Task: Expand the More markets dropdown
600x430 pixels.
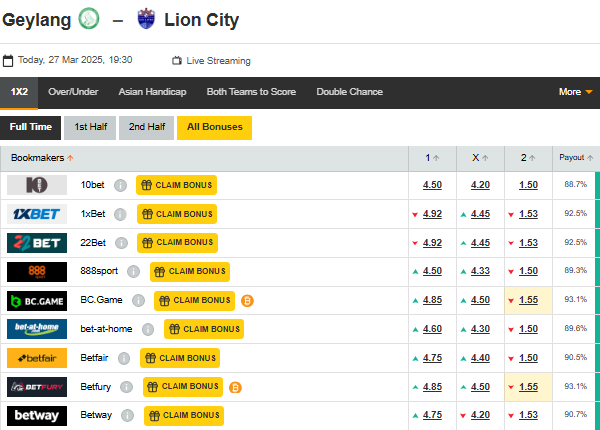Action: pos(576,92)
